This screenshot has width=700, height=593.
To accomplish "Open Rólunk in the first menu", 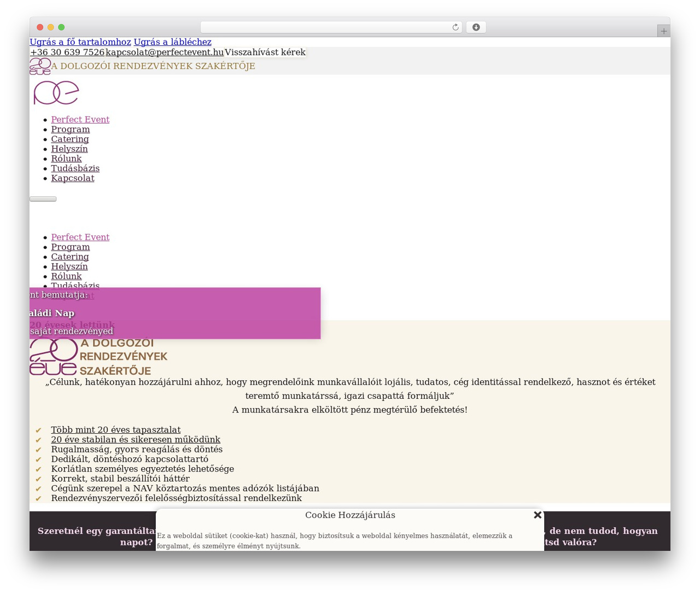I will (66, 159).
